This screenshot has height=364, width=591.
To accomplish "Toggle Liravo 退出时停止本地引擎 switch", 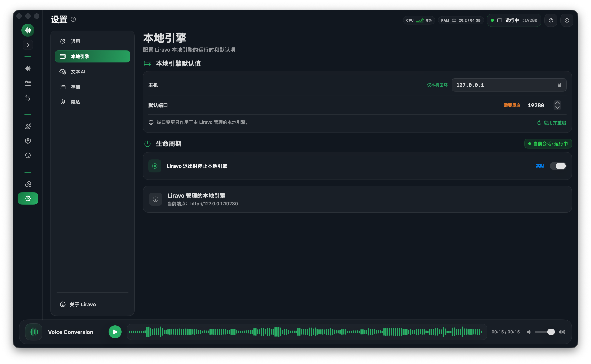I will pos(558,166).
